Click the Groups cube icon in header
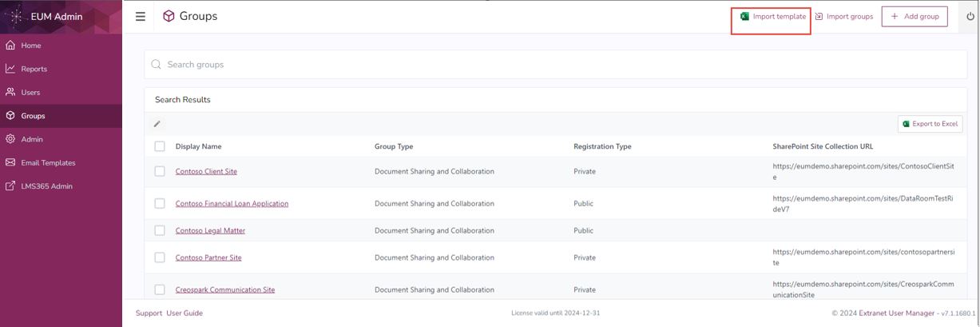Image resolution: width=980 pixels, height=327 pixels. [169, 16]
